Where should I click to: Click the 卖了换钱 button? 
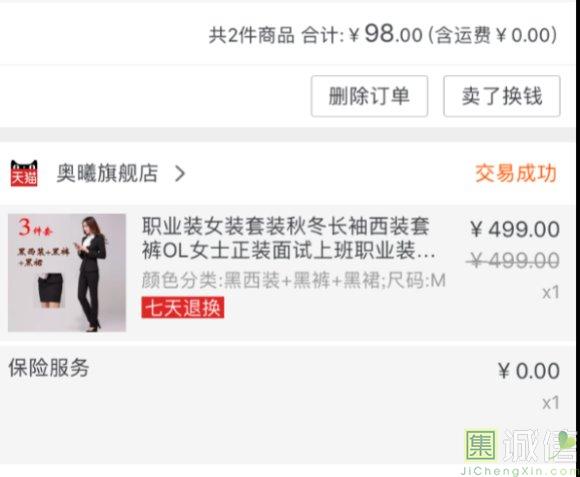502,96
